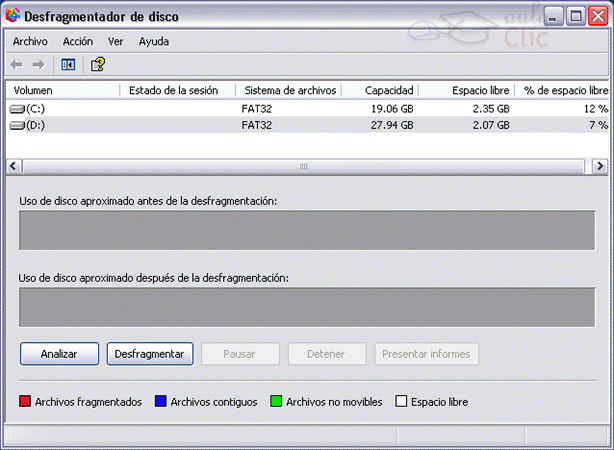Click the disk usage bar before defragmentation
Image resolution: width=614 pixels, height=450 pixels.
point(307,230)
